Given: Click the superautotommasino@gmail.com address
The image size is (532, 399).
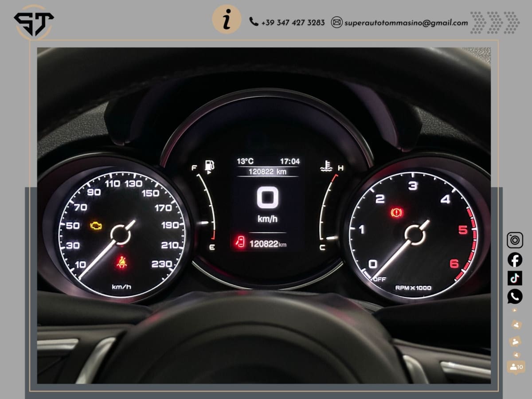Looking at the screenshot, I should [x=406, y=23].
